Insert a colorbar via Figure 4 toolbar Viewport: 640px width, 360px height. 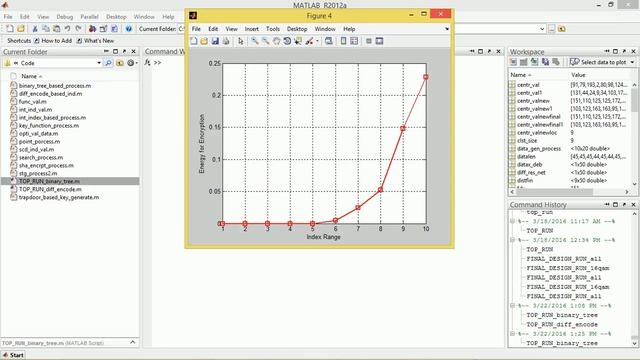343,41
